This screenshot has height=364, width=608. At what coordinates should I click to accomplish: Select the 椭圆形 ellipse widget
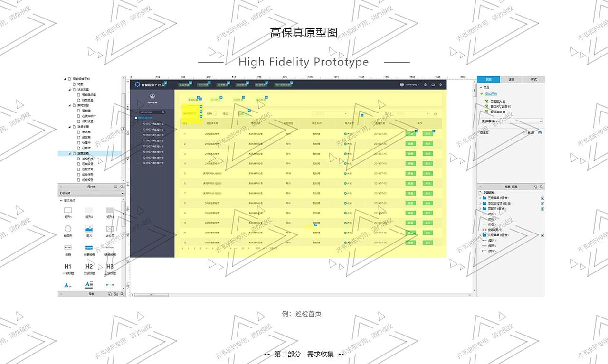[x=68, y=231]
